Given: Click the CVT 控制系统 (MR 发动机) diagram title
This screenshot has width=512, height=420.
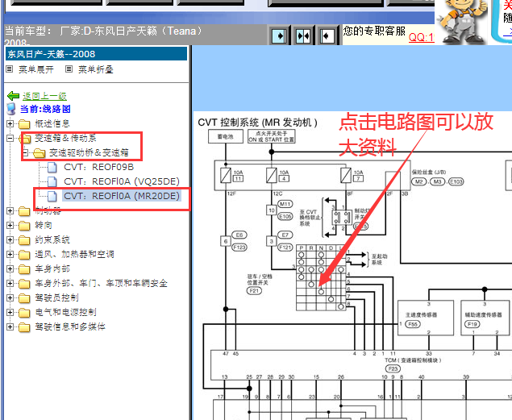Looking at the screenshot, I should point(258,123).
